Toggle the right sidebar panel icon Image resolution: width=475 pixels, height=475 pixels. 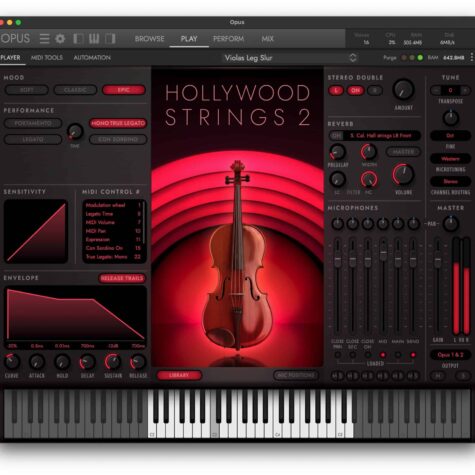point(110,39)
